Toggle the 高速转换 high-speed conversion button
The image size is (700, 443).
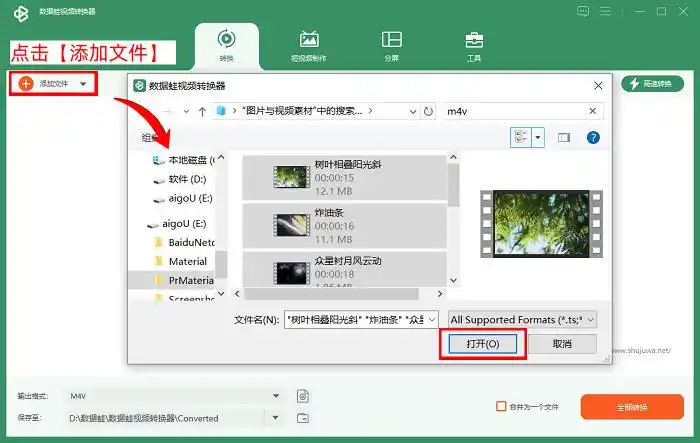pyautogui.click(x=652, y=84)
